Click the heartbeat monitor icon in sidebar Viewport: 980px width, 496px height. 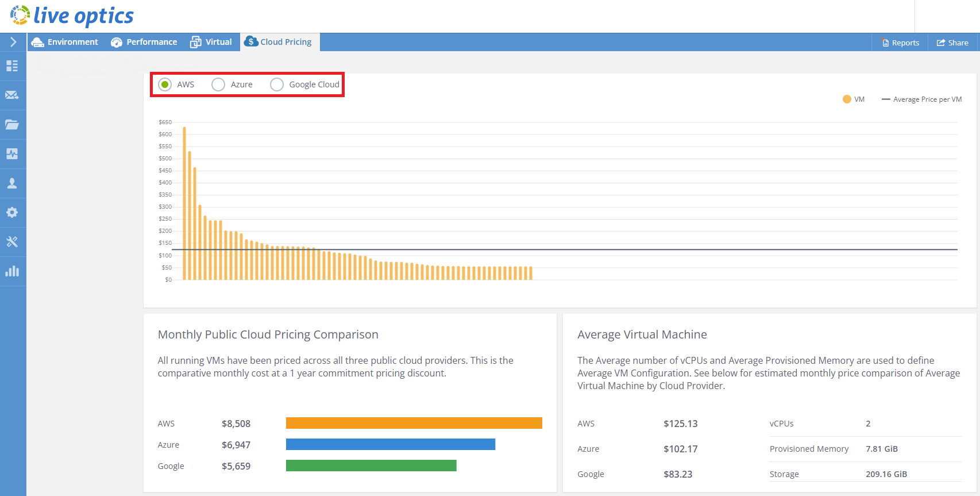coord(12,153)
